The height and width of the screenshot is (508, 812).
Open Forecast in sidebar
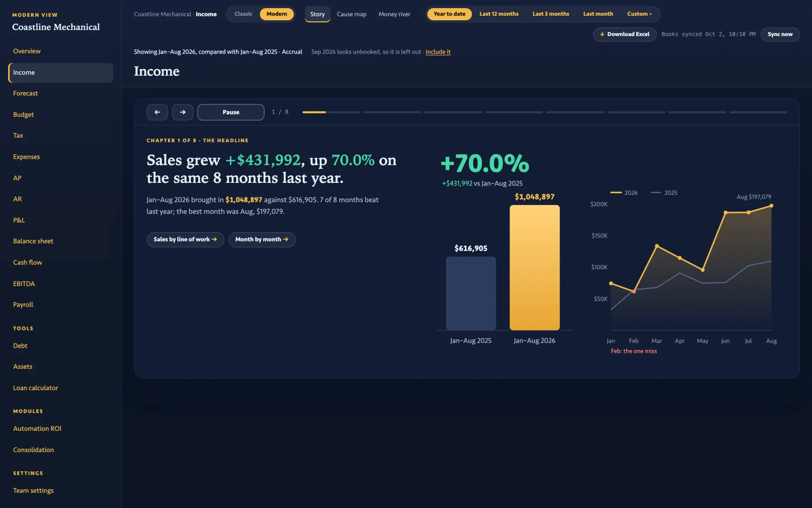coord(60,93)
